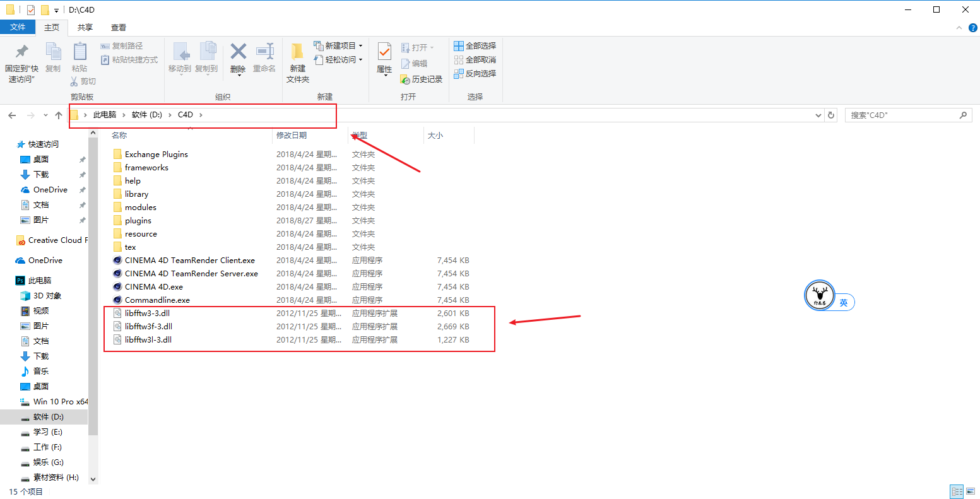This screenshot has height=499, width=980.
Task: Click the Rename icon in ribbon
Action: [x=264, y=51]
